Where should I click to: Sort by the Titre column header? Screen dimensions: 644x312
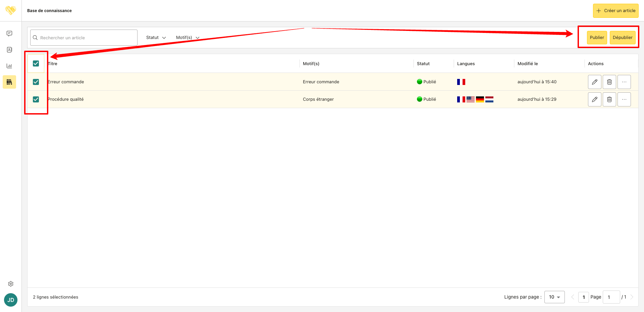coord(53,63)
